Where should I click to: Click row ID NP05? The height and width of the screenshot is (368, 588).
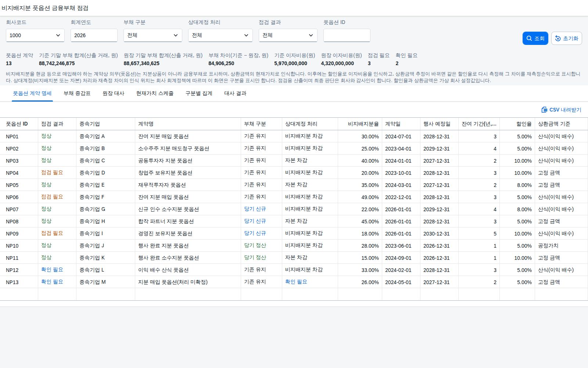12,185
